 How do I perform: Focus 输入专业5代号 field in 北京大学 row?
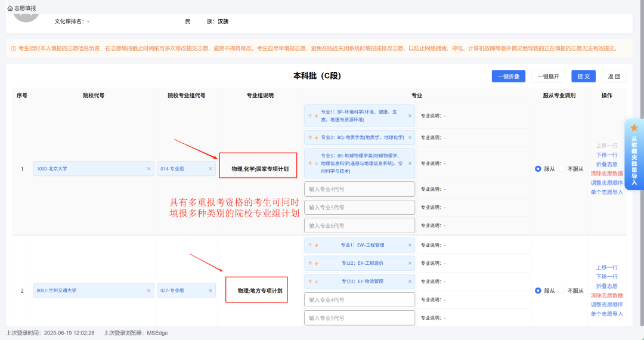360,208
